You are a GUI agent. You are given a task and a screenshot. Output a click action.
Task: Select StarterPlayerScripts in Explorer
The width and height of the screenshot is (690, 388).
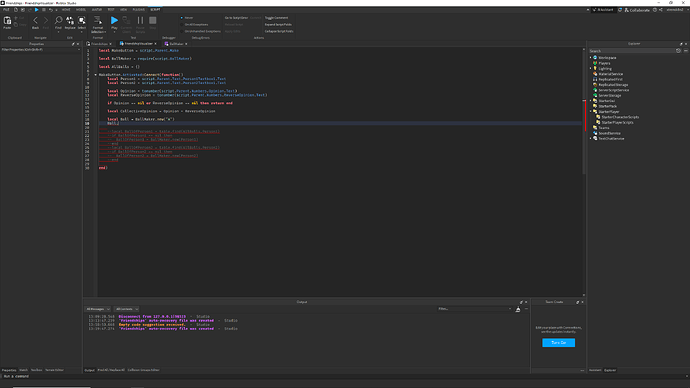coord(617,123)
